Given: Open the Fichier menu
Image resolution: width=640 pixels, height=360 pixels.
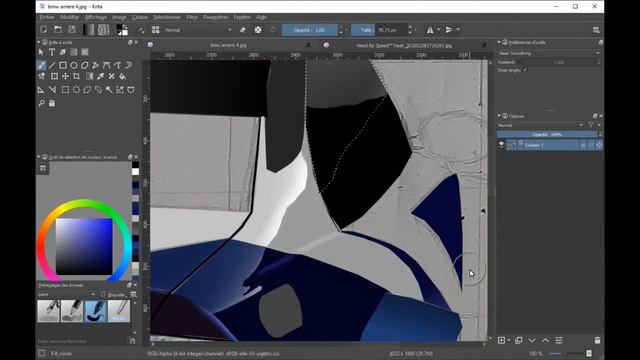Looking at the screenshot, I should coord(47,17).
